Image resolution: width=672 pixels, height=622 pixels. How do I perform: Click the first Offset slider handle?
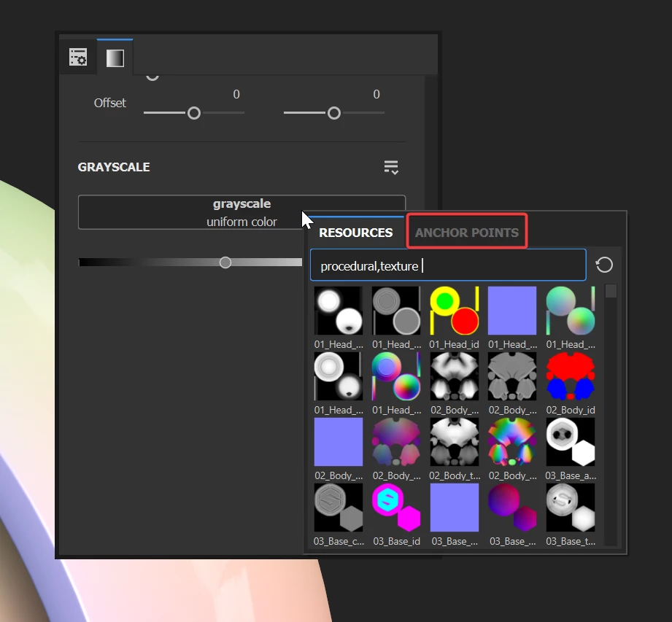[x=194, y=113]
